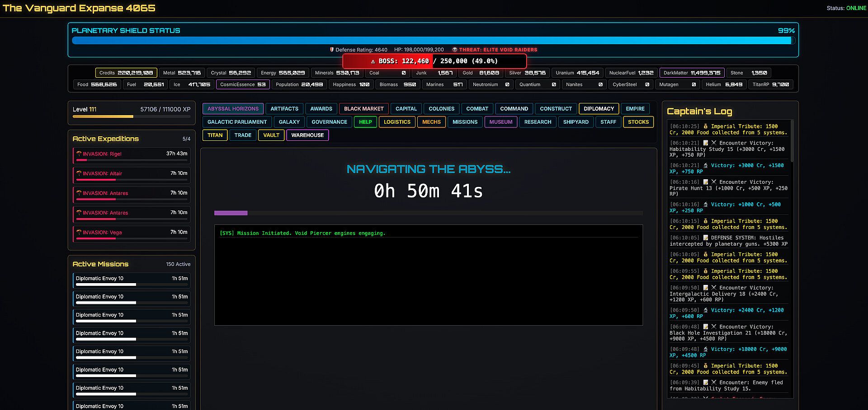Open the Staff tab
Viewport: 868px width, 410px height.
(608, 122)
